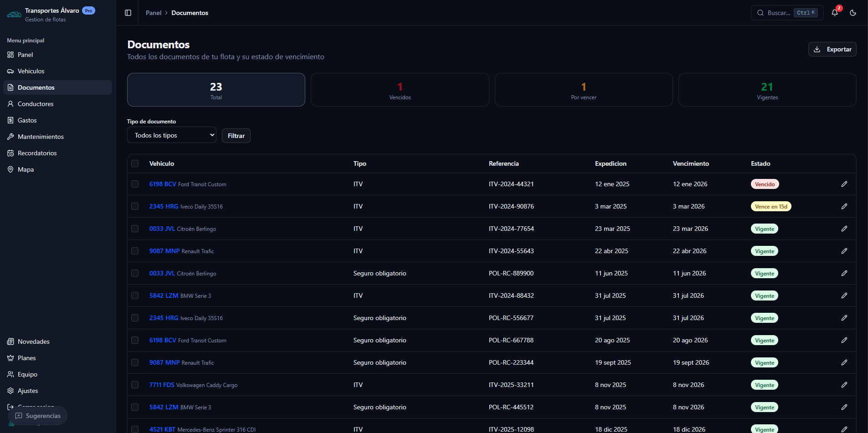Image resolution: width=868 pixels, height=433 pixels.
Task: Switch theme with the moon icon
Action: click(x=853, y=13)
